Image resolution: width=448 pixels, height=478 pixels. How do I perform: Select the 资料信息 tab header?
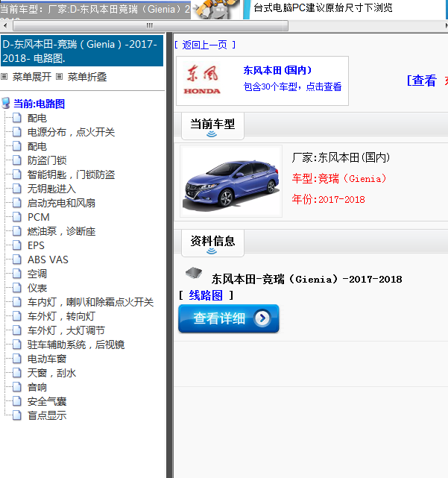pyautogui.click(x=212, y=242)
